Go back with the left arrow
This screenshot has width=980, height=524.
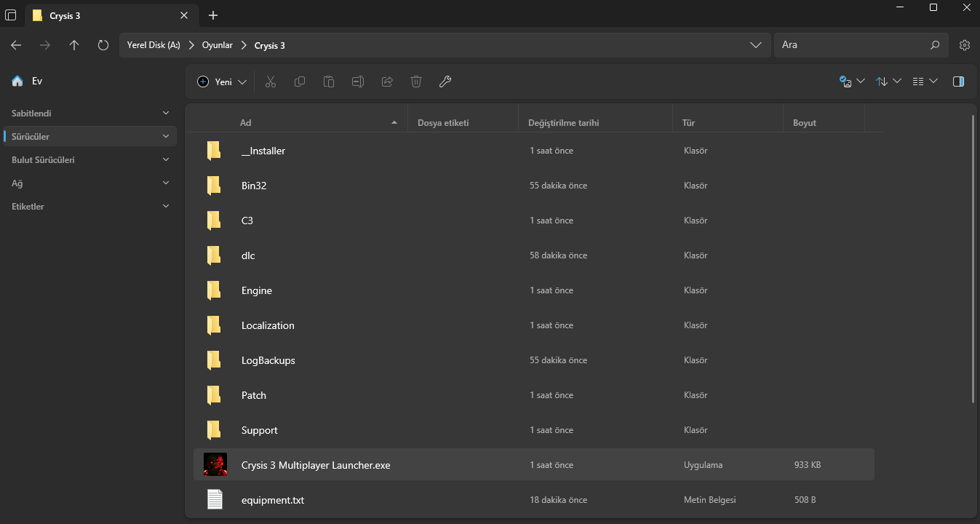16,45
